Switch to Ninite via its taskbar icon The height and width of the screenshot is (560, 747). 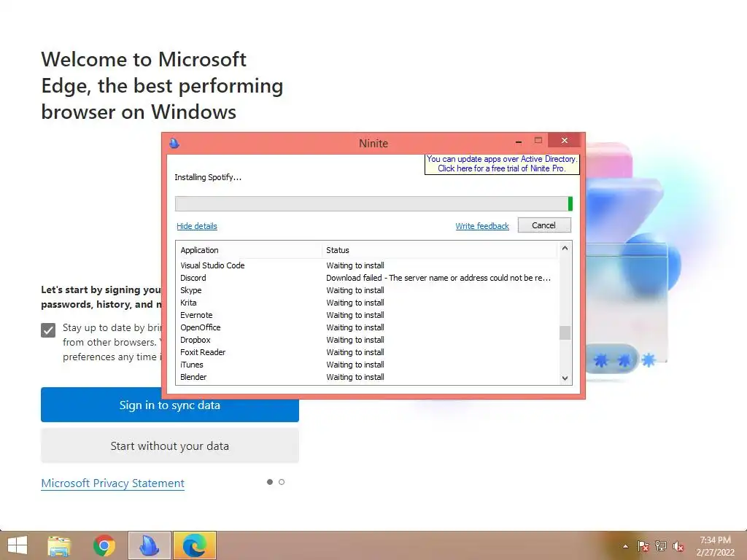(x=149, y=545)
